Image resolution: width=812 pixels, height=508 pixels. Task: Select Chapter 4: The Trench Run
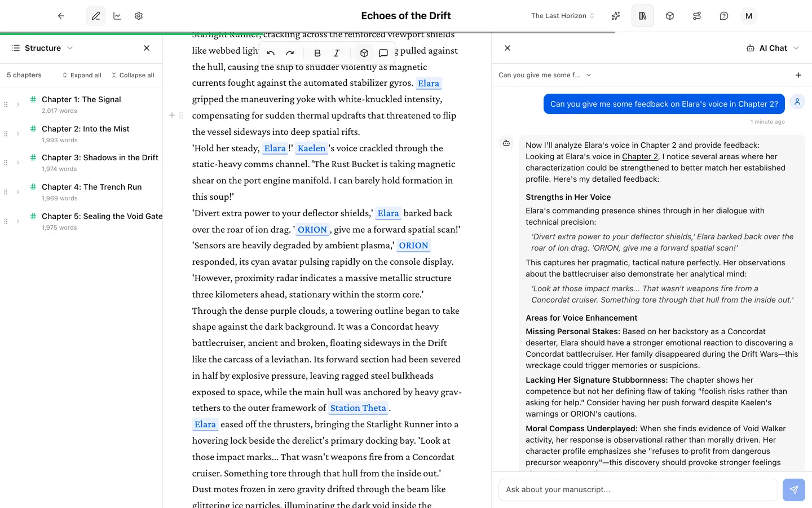[92, 187]
